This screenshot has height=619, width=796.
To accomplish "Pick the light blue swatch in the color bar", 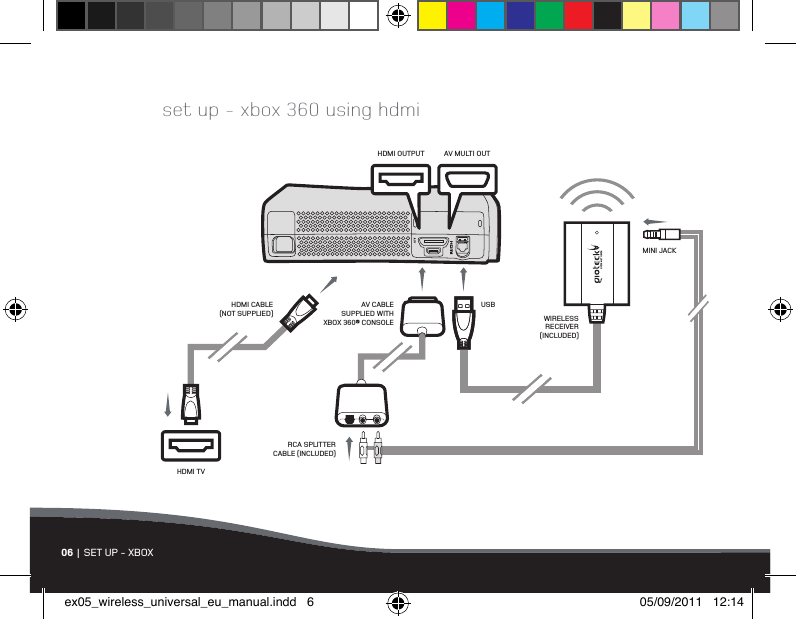I will [695, 15].
